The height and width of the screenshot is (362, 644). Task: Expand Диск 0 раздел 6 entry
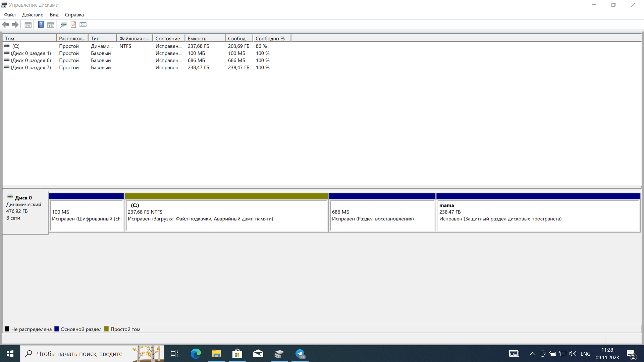pos(31,60)
